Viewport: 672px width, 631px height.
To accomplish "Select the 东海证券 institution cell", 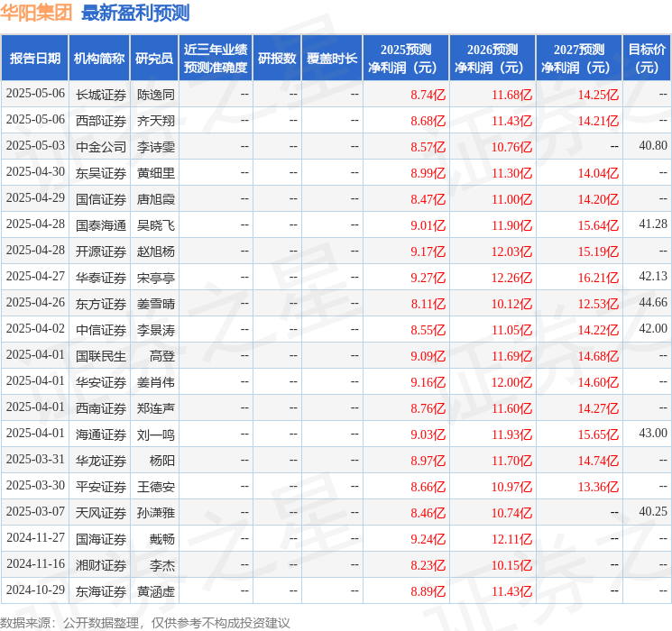I will coord(101,591).
